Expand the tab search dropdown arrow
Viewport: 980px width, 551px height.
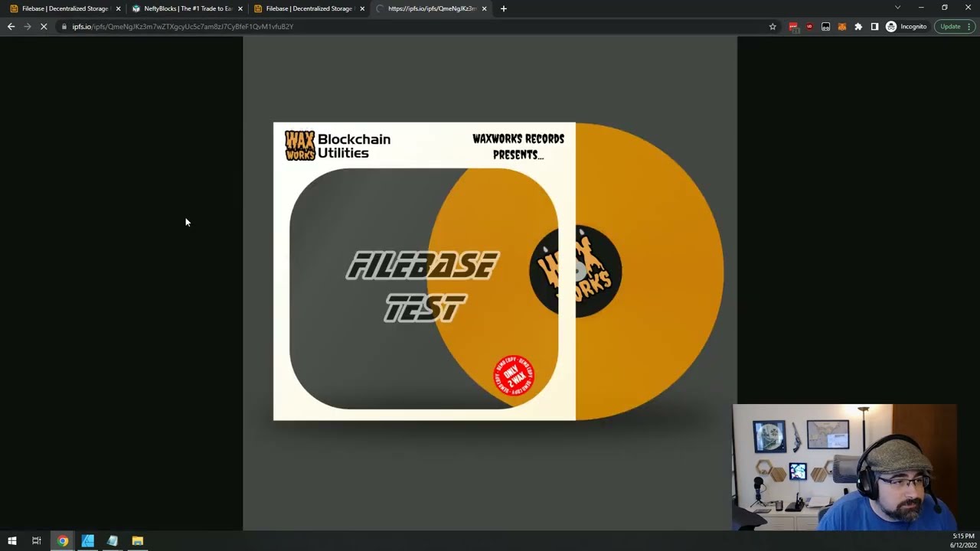[897, 8]
